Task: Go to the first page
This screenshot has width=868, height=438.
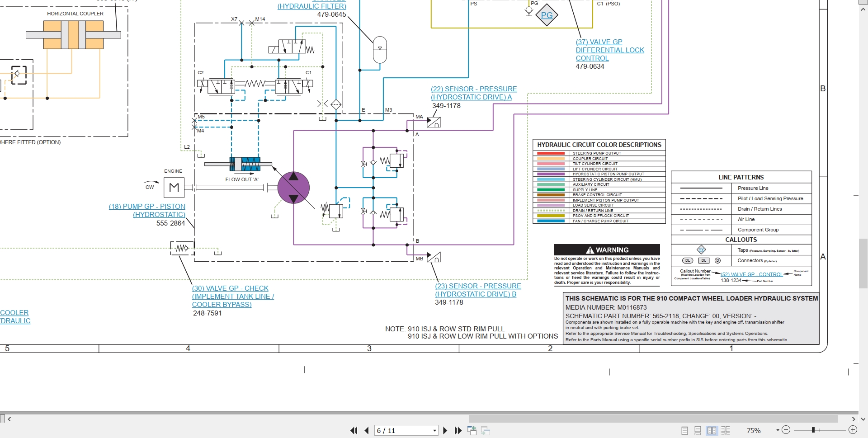Action: point(354,431)
